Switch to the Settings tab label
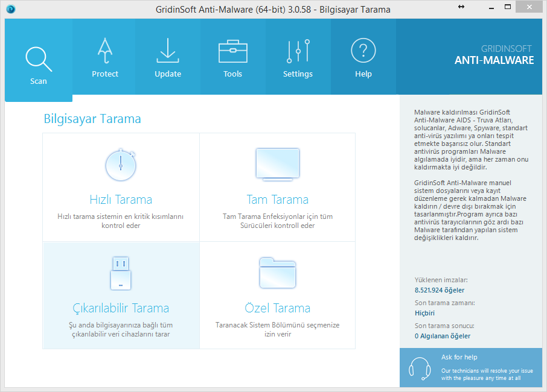Image resolution: width=547 pixels, height=392 pixels. tap(298, 74)
